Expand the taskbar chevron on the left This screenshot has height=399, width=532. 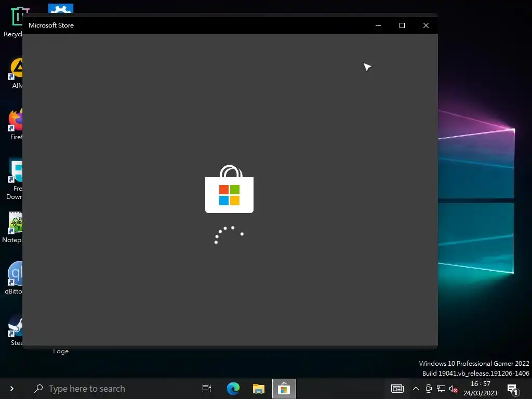tap(12, 389)
